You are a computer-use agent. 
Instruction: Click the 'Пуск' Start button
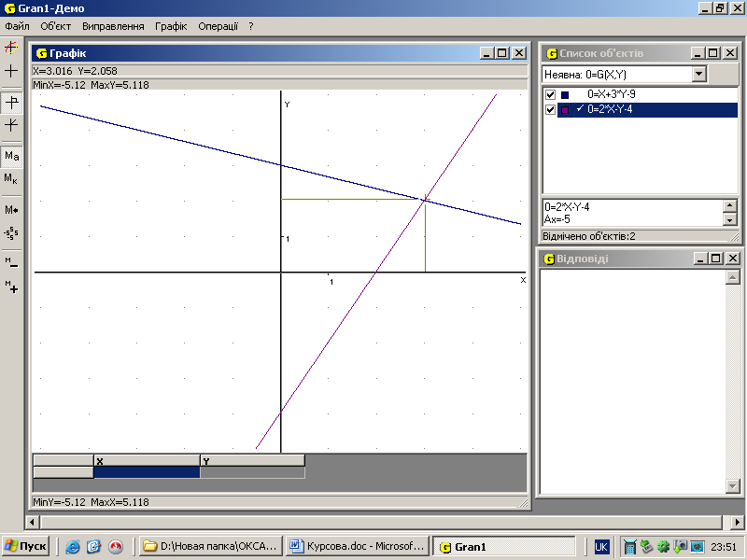25,546
